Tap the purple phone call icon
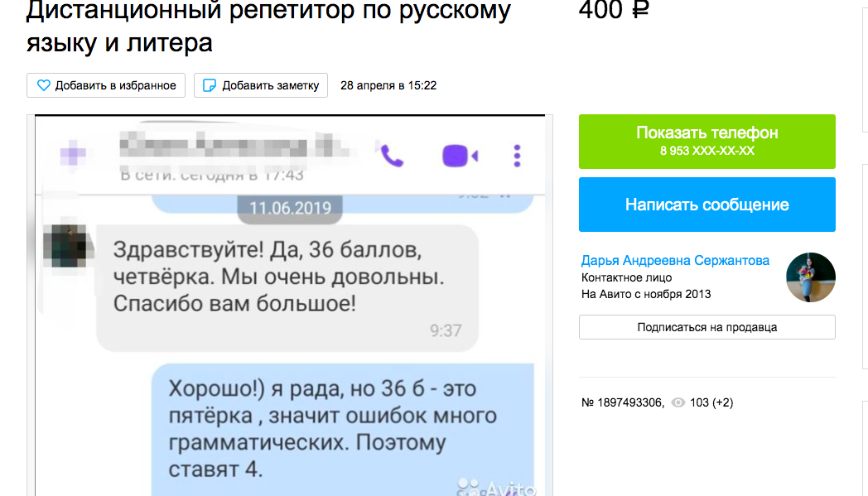The height and width of the screenshot is (496, 868). (x=390, y=156)
